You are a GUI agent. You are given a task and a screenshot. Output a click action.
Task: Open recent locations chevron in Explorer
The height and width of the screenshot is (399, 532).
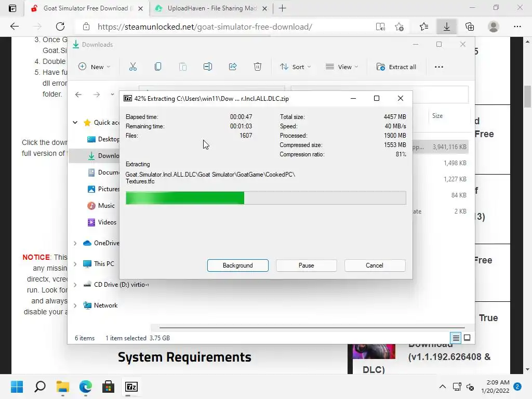point(112,95)
